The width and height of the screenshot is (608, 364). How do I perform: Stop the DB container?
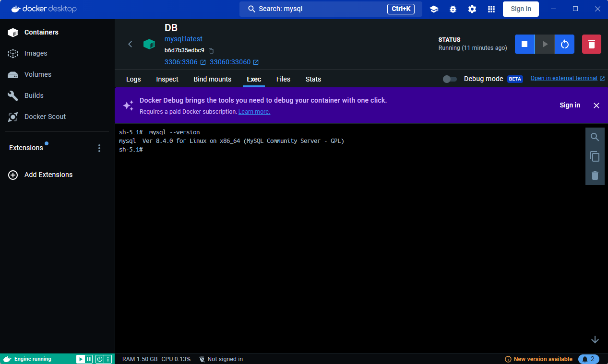(x=525, y=44)
